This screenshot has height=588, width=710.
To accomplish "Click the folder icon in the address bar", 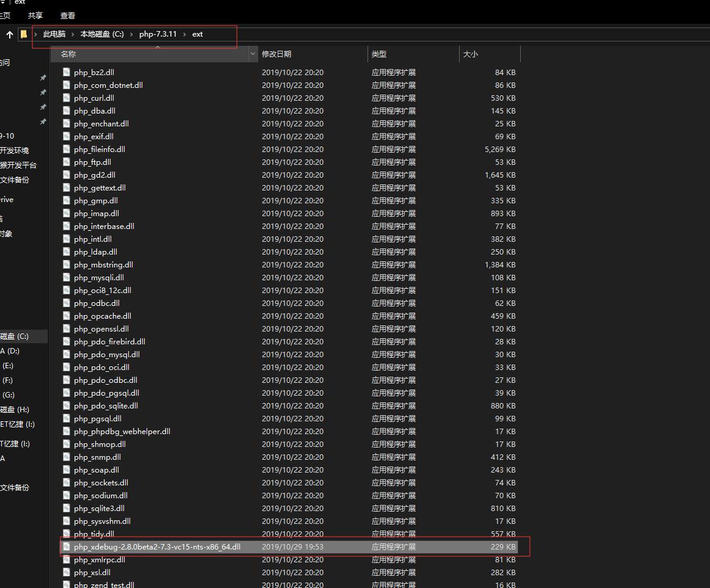I will (x=23, y=34).
